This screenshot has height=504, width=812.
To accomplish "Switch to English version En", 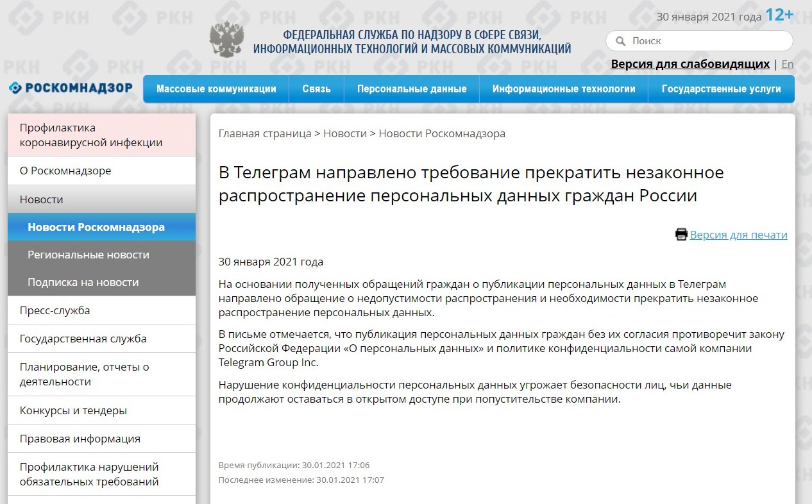I will point(788,64).
